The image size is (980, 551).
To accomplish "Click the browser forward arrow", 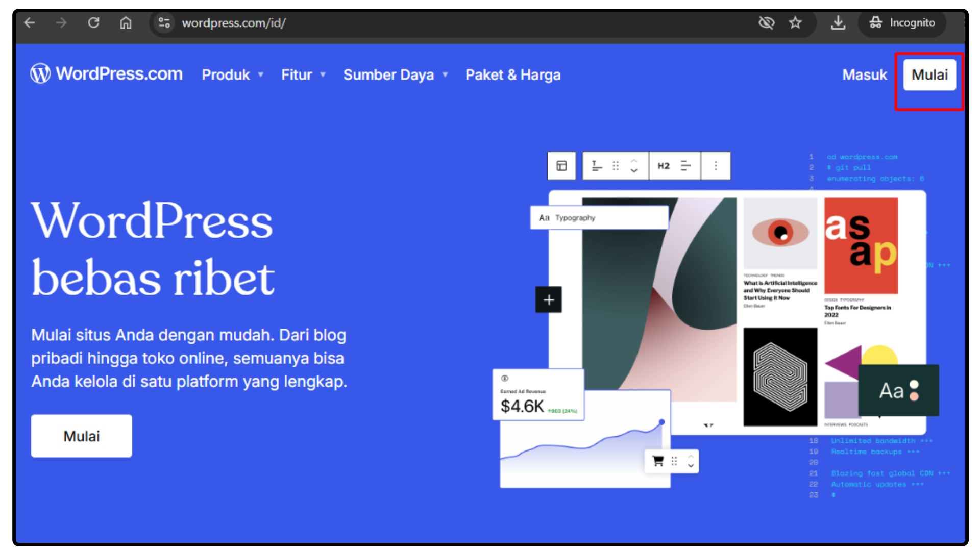I will [x=61, y=23].
